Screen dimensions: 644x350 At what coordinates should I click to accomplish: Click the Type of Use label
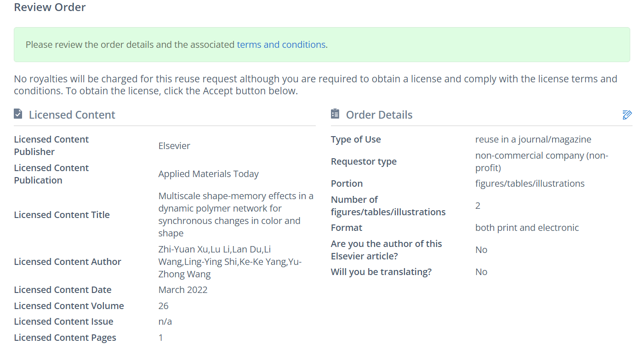(x=356, y=139)
